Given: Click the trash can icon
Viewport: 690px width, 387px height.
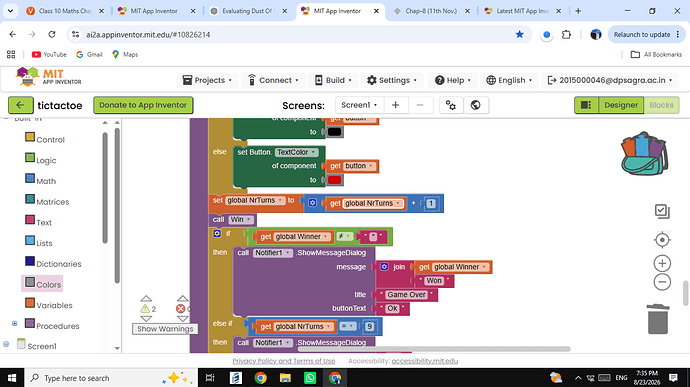Looking at the screenshot, I should pos(658,319).
